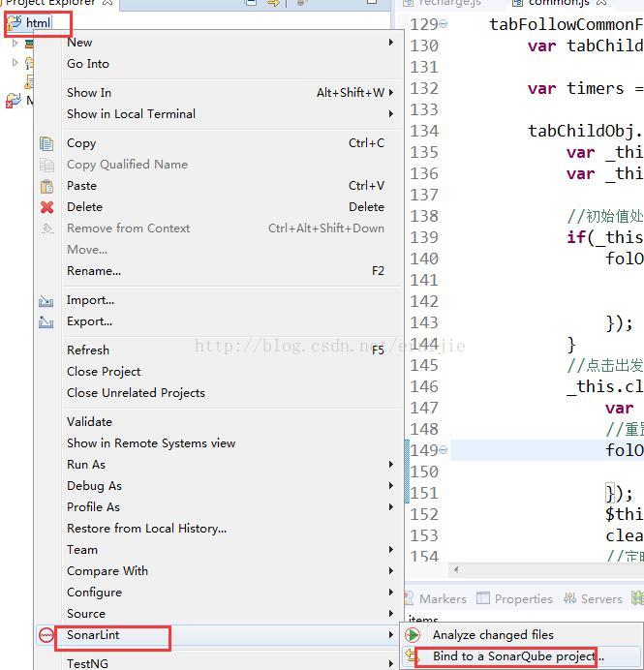Toggle code fold marker at line 149
The width and height of the screenshot is (644, 670).
[x=444, y=450]
